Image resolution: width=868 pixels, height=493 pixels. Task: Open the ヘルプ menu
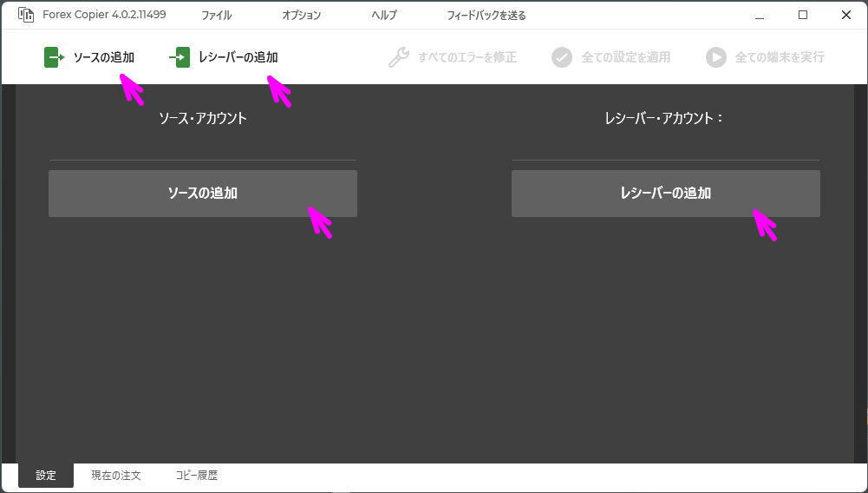[x=384, y=16]
